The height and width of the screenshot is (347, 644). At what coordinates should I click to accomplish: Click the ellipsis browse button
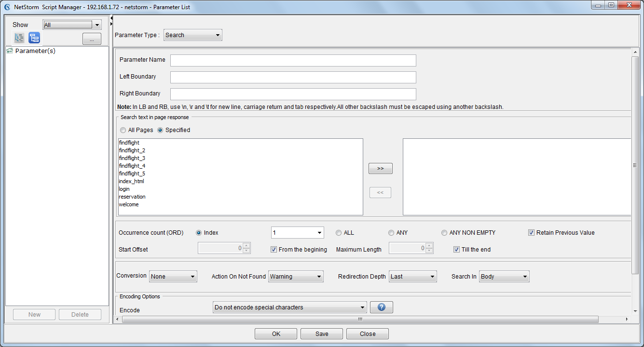[92, 39]
